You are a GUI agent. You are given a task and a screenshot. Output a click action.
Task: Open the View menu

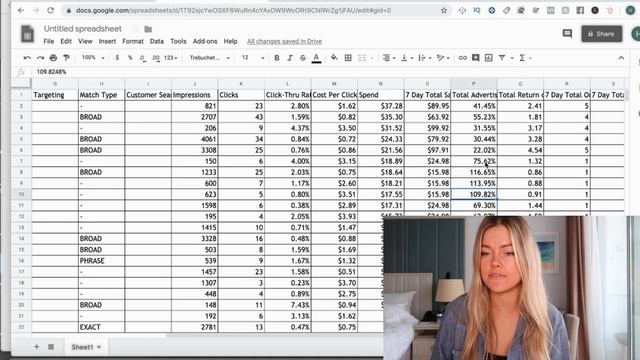tap(85, 41)
